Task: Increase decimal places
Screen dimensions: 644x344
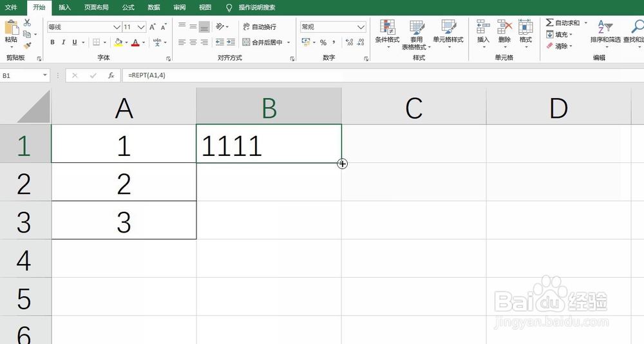Action: 350,43
